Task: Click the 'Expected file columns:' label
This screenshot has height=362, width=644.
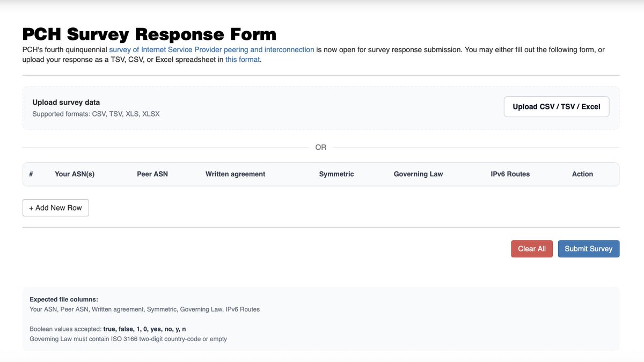Action: [x=64, y=300]
